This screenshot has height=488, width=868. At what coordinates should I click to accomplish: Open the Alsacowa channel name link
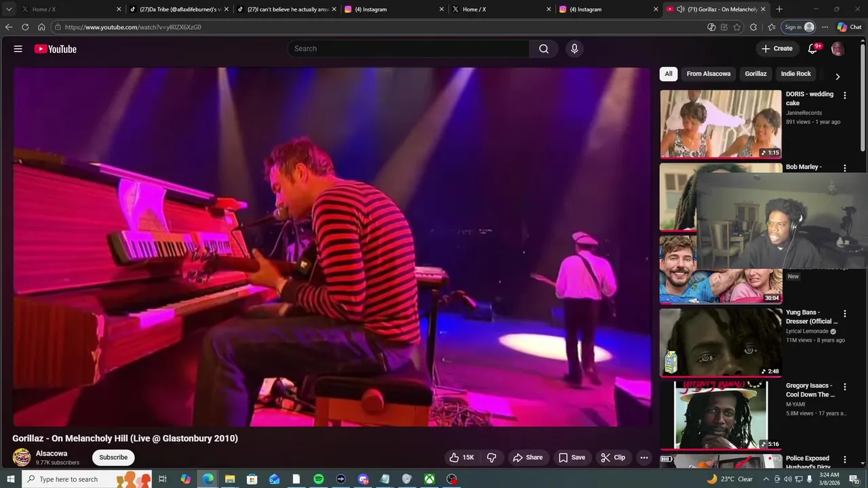tap(52, 453)
